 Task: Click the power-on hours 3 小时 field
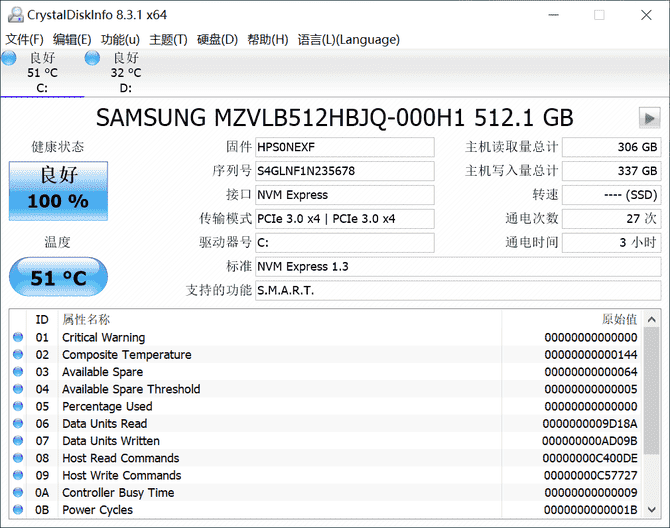pos(611,243)
